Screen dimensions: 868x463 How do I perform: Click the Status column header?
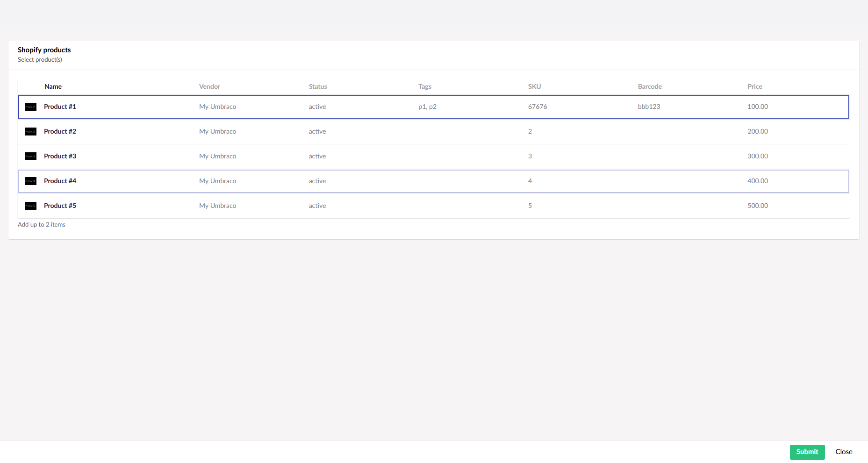point(317,86)
